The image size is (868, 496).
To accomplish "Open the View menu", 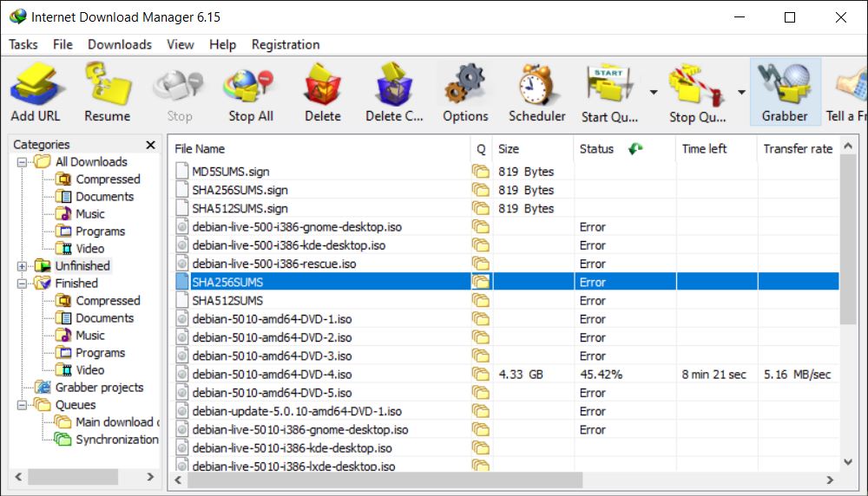I will (x=181, y=44).
